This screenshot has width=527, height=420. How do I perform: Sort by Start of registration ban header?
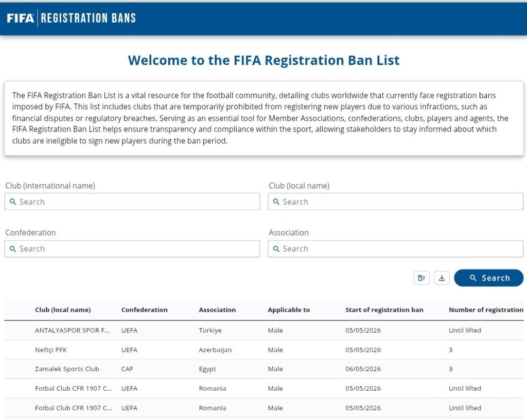(x=384, y=310)
